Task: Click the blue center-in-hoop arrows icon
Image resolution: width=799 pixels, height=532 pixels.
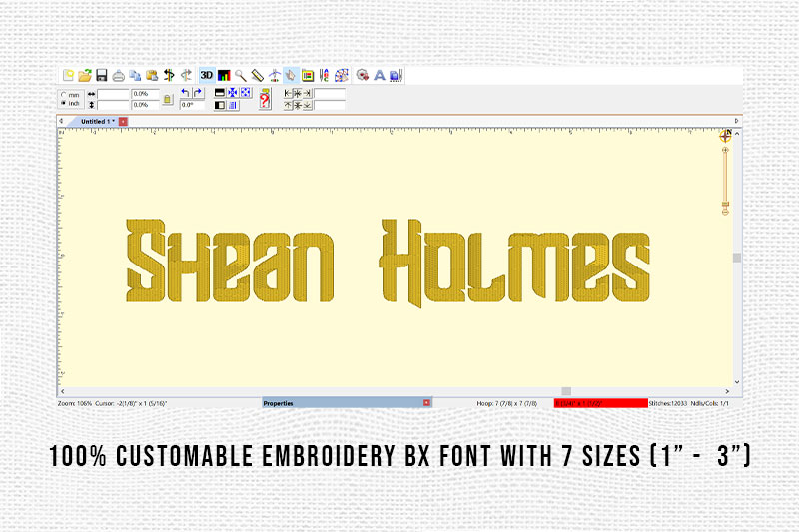Action: 233,93
